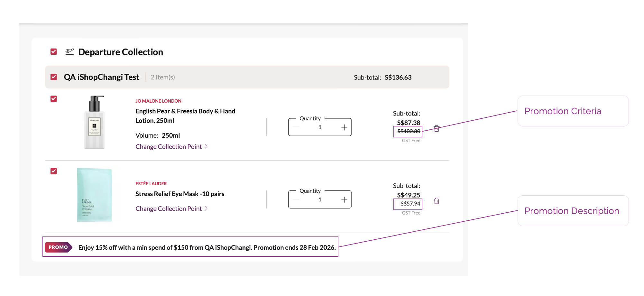Click the Jo Malone lotion bottle thumbnail
Screen dimensions: 644x296
tap(95, 123)
